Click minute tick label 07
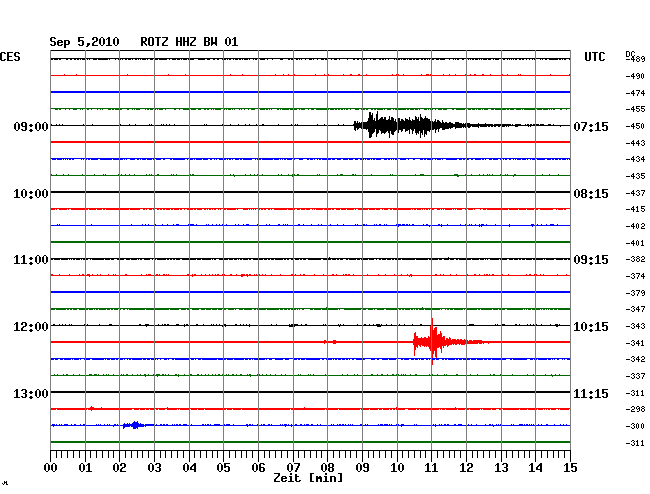650x494 pixels. click(x=293, y=468)
